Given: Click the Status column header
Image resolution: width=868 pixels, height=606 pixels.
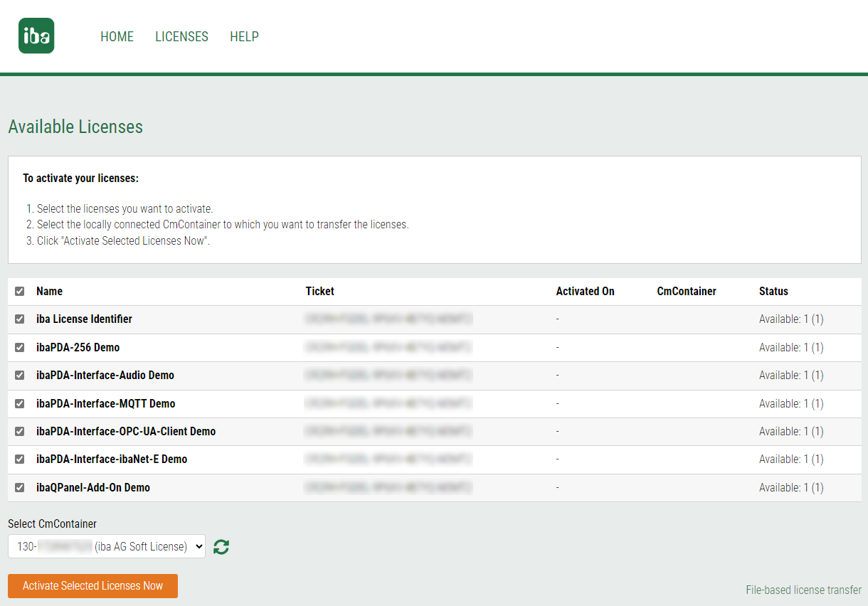Looking at the screenshot, I should [x=773, y=292].
